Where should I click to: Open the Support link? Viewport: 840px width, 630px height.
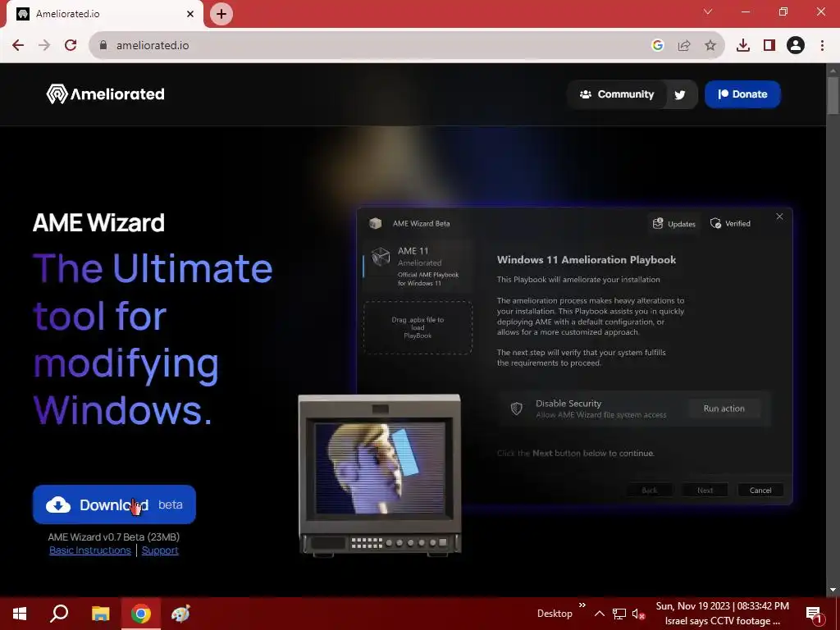(x=160, y=550)
